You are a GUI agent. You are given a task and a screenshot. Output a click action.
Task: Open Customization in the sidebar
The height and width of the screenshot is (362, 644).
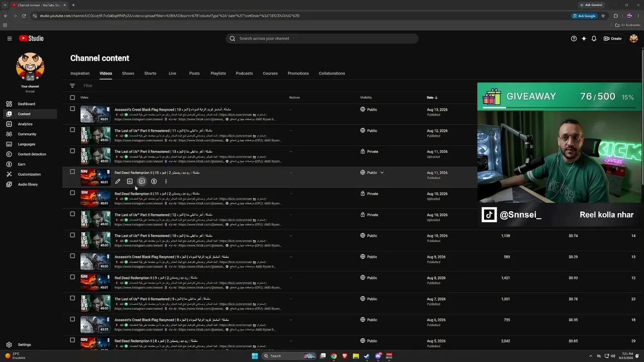(30, 174)
